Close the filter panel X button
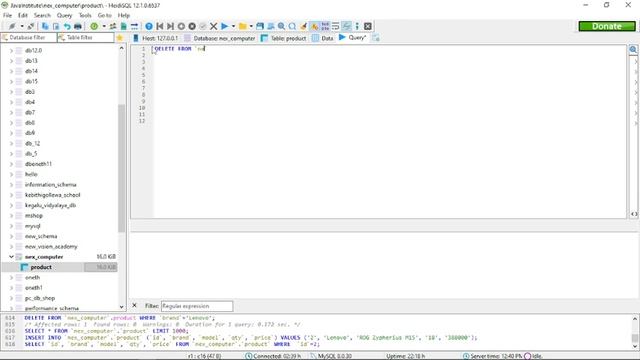640x360 pixels. pos(134,305)
